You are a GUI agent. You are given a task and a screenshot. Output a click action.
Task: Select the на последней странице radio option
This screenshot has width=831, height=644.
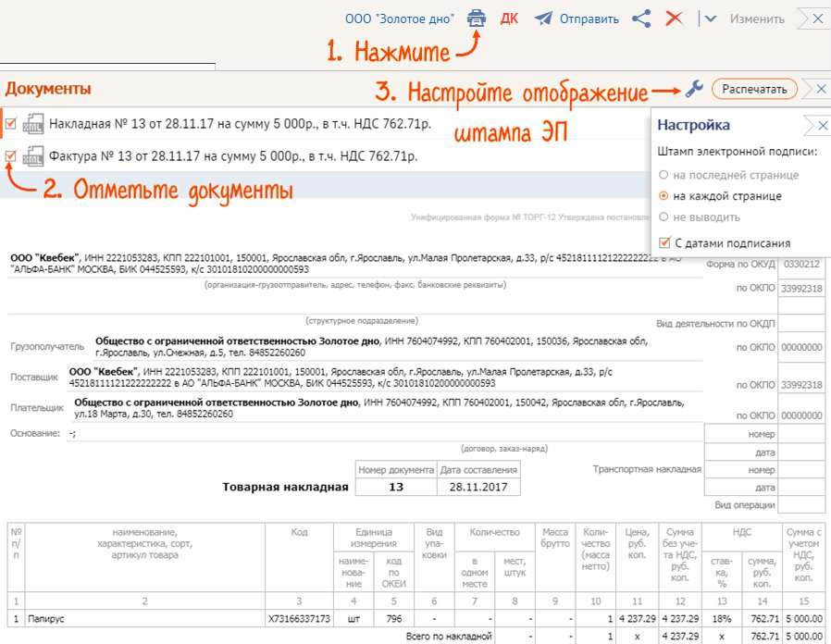[664, 175]
